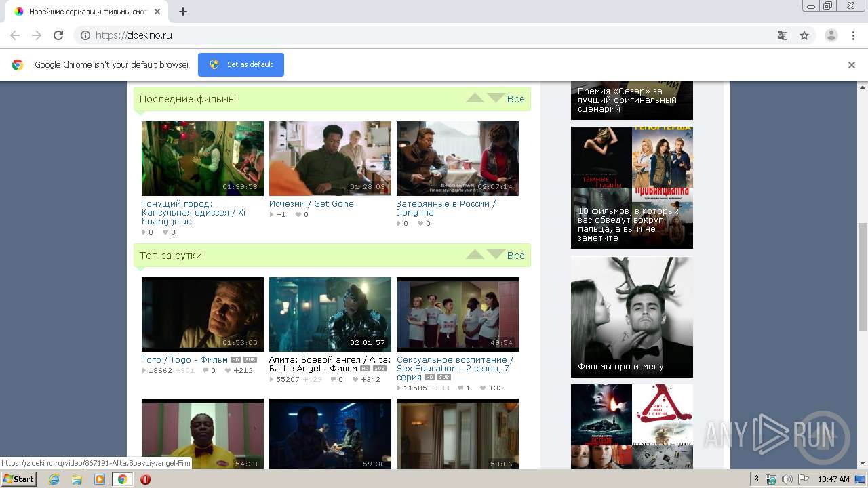The height and width of the screenshot is (488, 868).
Task: Open Все link in Топ за сутки header
Action: pos(516,256)
